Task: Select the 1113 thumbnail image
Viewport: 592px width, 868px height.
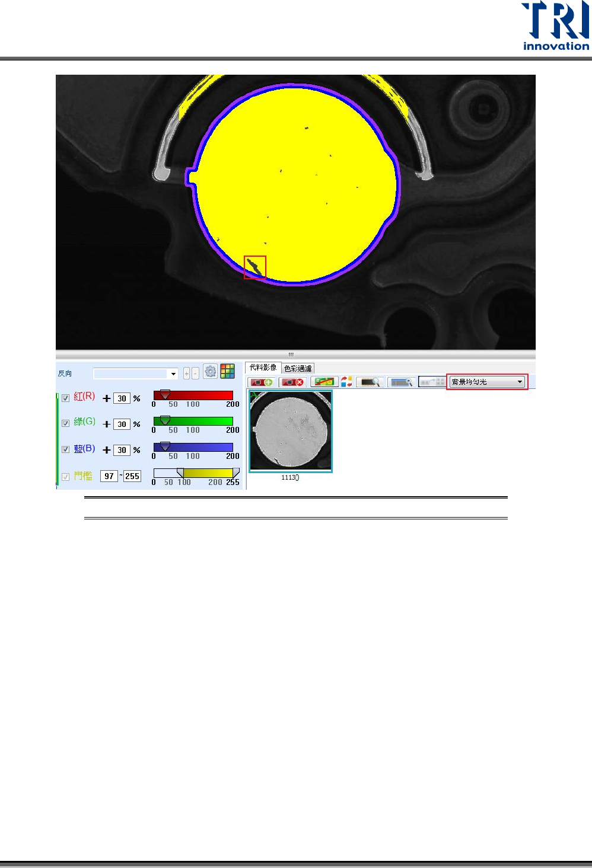Action: click(x=290, y=430)
